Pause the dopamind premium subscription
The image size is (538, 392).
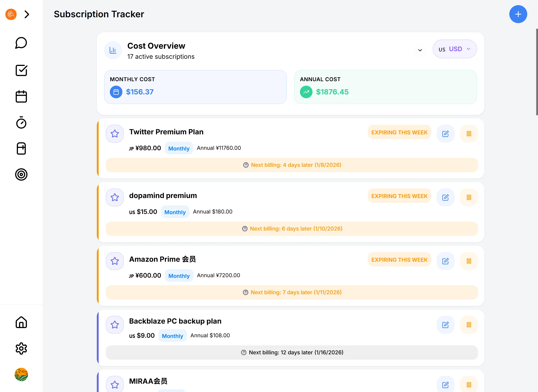point(469,197)
